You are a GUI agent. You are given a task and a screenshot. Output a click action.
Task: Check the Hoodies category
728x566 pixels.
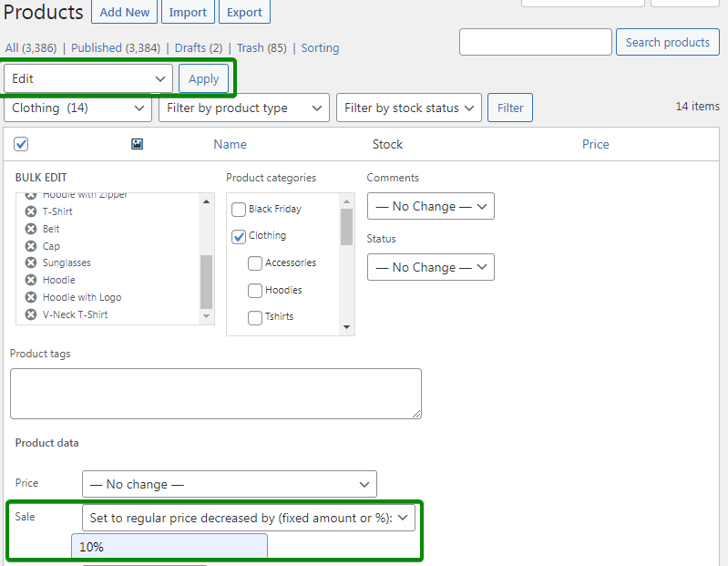point(255,291)
